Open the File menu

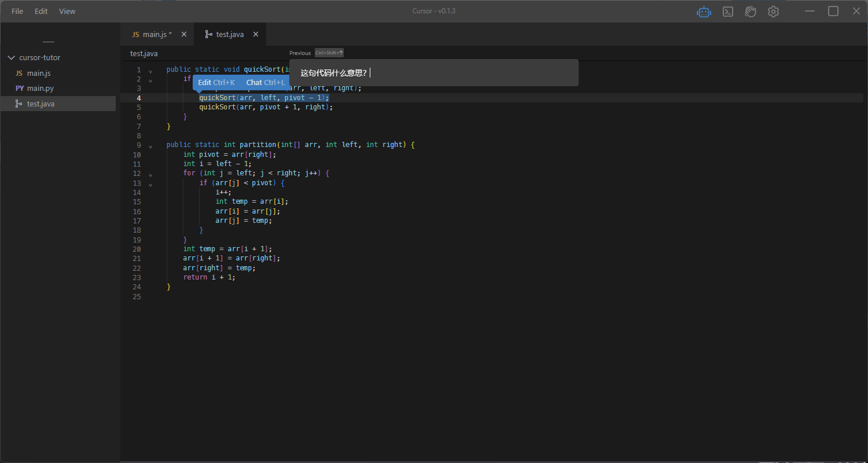pyautogui.click(x=17, y=11)
